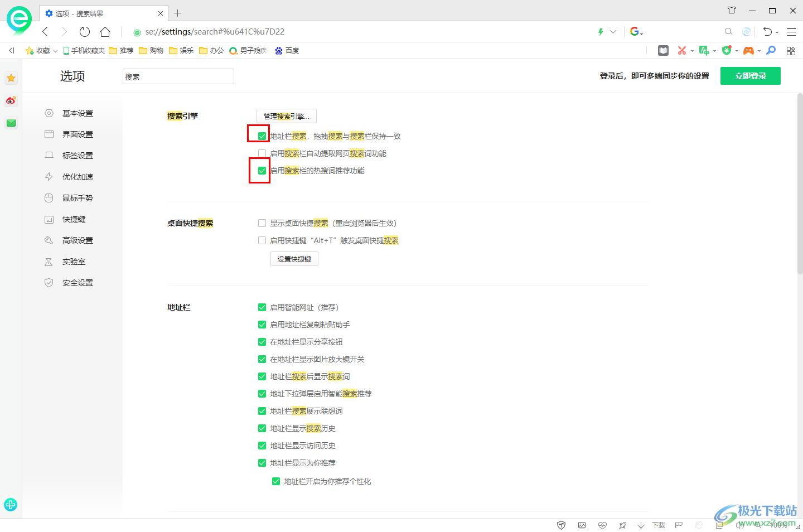This screenshot has height=532, width=803.
Task: Check 显示桌面快捷搜索 checkbox
Action: tap(262, 223)
